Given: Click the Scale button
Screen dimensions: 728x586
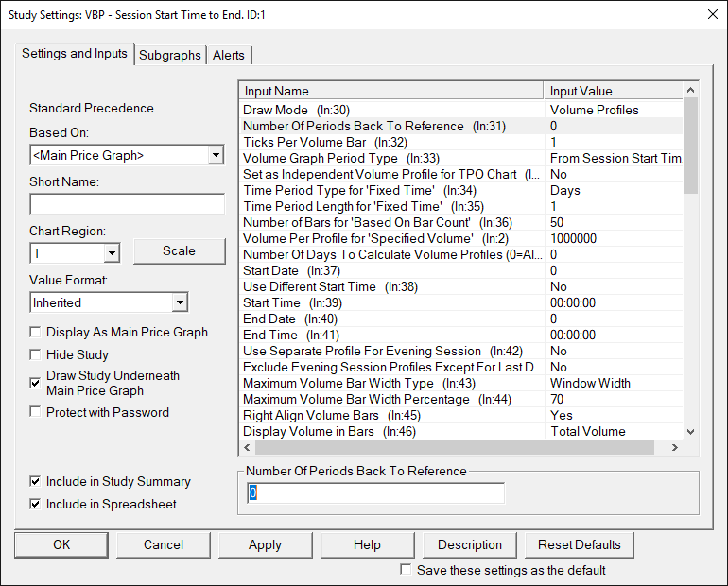Looking at the screenshot, I should pos(179,251).
